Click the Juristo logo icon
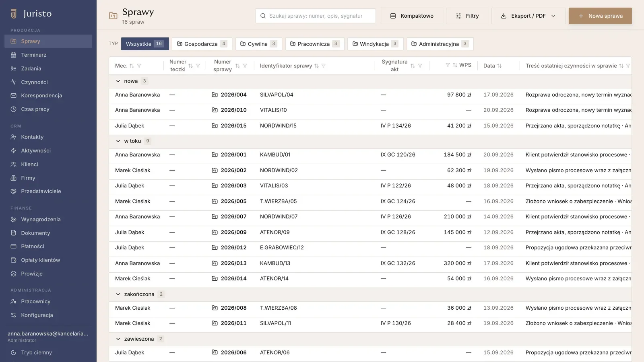The width and height of the screenshot is (644, 362). 14,14
